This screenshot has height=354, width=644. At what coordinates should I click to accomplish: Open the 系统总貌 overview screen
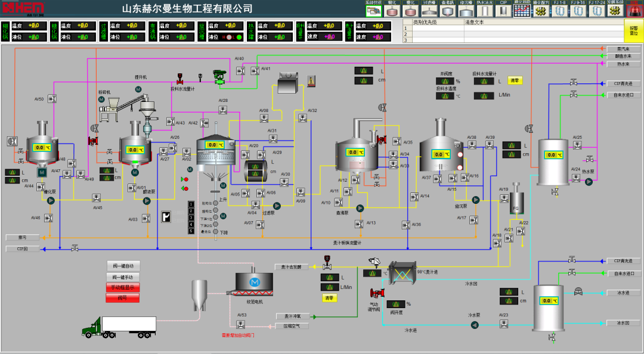373,11
